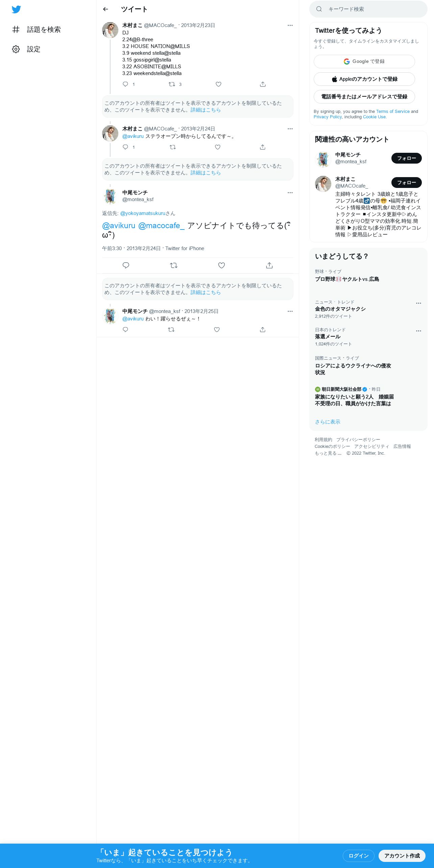Click the ログイン button in bottom banner
The image size is (434, 868).
pos(359,855)
